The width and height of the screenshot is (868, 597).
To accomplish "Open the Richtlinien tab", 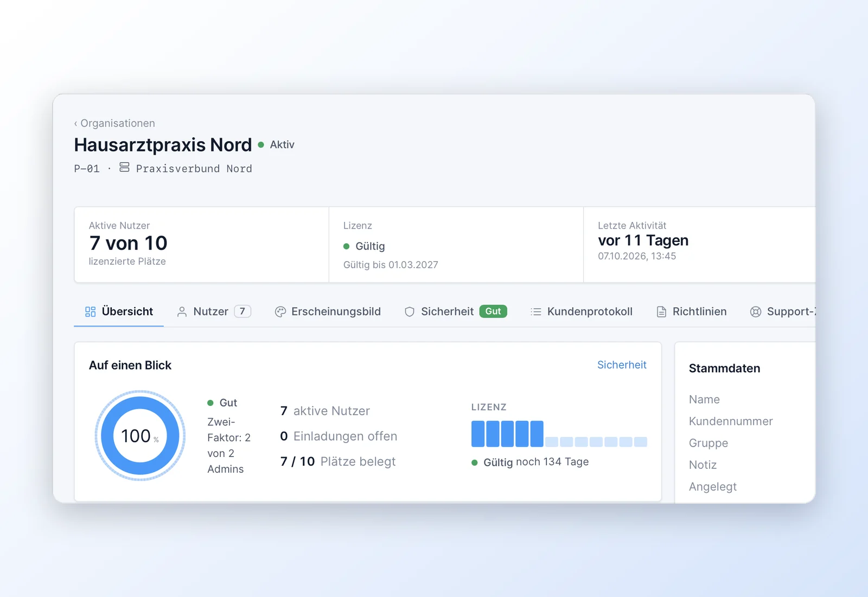I will 692,312.
